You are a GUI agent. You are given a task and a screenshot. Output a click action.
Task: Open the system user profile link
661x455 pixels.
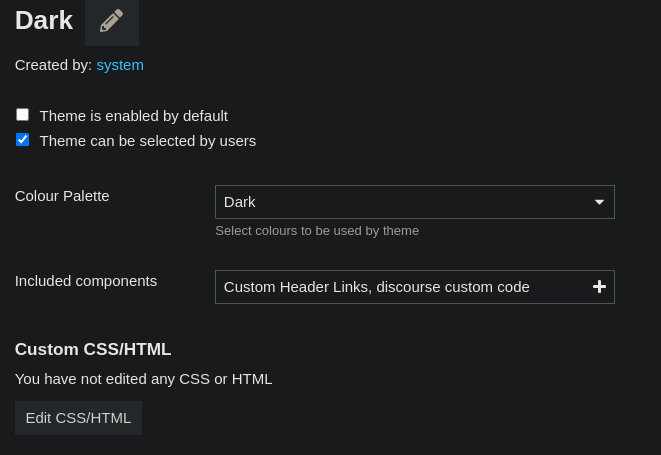click(x=120, y=65)
